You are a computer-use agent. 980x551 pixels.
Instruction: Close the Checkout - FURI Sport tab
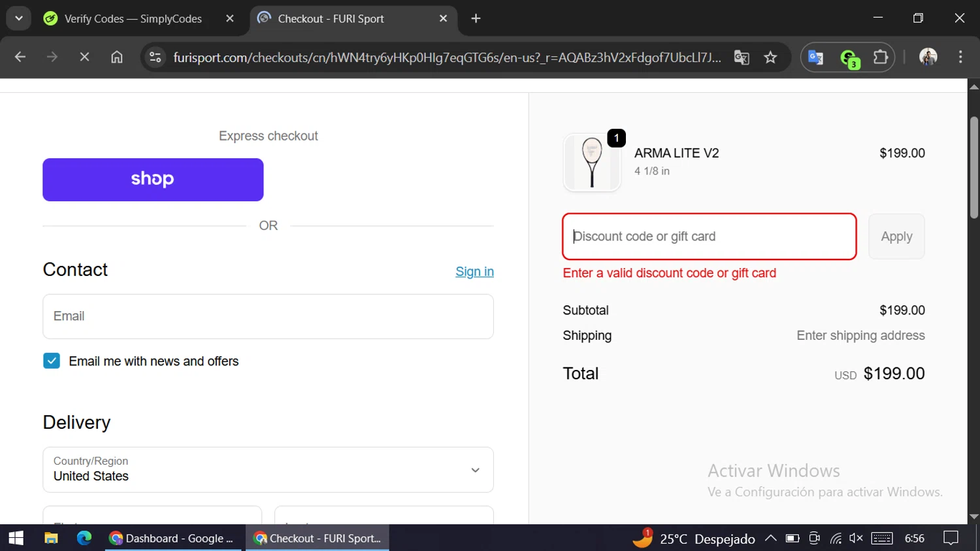click(443, 19)
